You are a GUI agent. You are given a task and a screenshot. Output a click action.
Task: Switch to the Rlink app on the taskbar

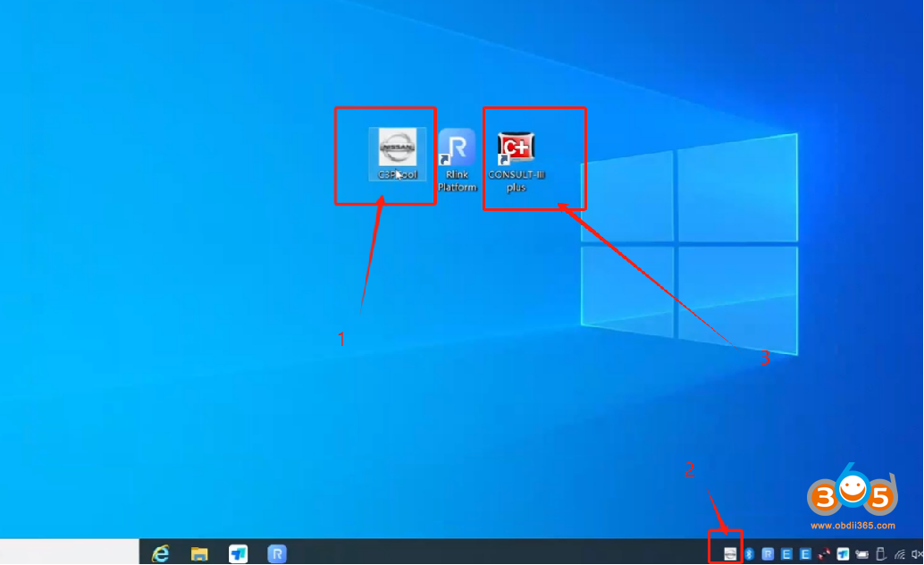coord(277,554)
